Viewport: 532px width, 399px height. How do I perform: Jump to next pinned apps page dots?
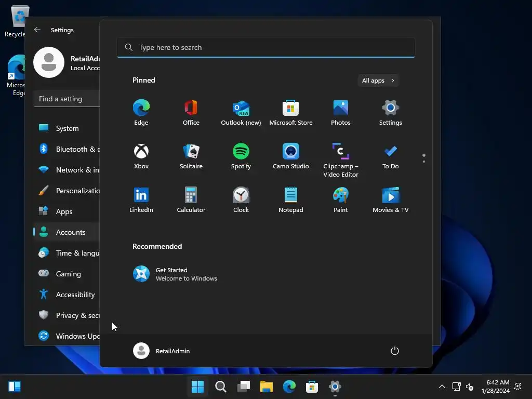tap(424, 158)
